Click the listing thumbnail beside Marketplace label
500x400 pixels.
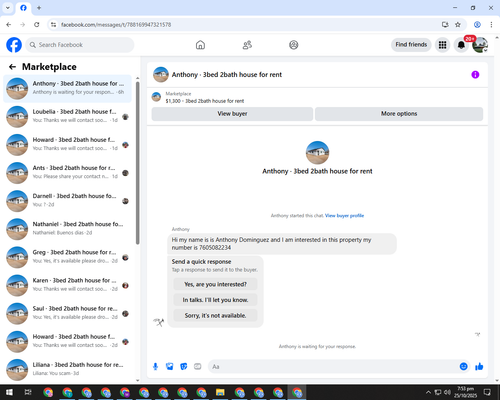coord(156,97)
